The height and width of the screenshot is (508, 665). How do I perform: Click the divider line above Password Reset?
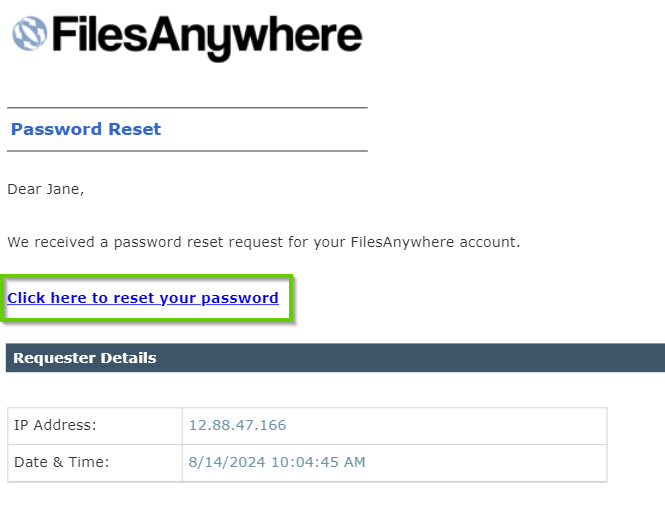[x=187, y=108]
